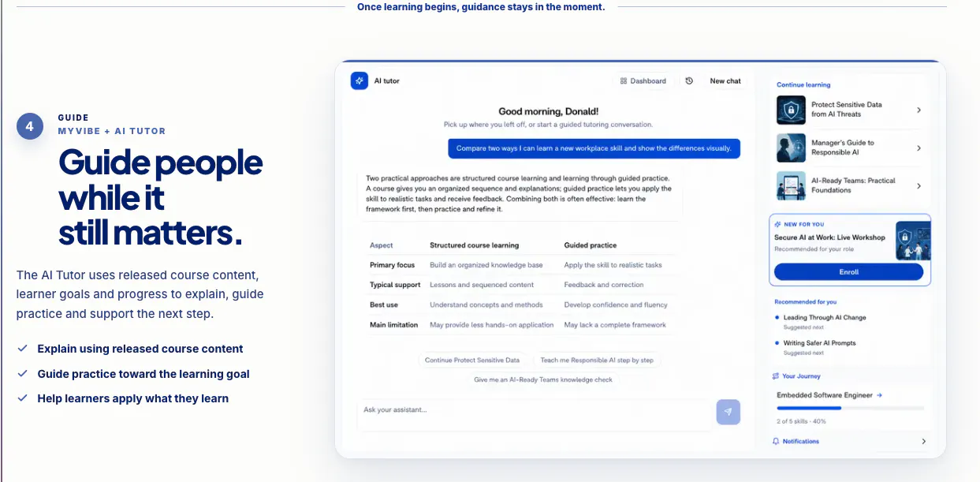Click the blue user message about comparing two ways
This screenshot has width=980, height=482.
point(594,148)
